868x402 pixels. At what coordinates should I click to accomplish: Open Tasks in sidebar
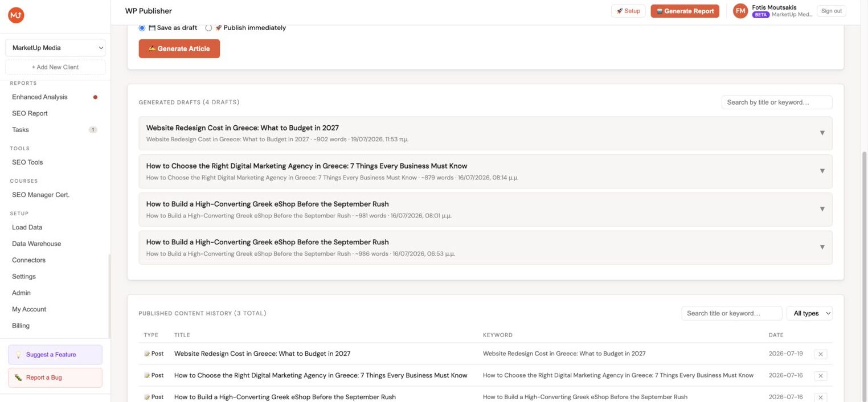[21, 130]
